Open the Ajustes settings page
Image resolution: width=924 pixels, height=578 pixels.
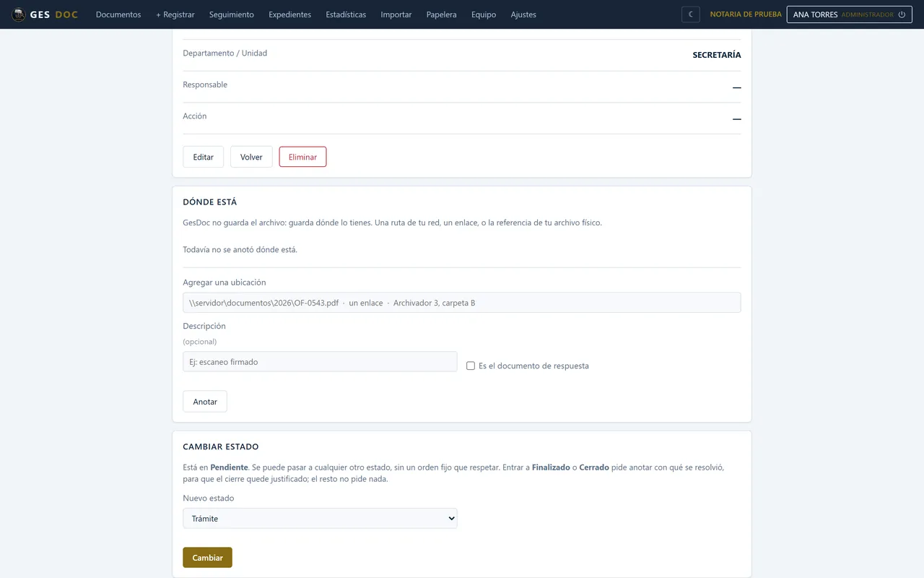pos(523,14)
